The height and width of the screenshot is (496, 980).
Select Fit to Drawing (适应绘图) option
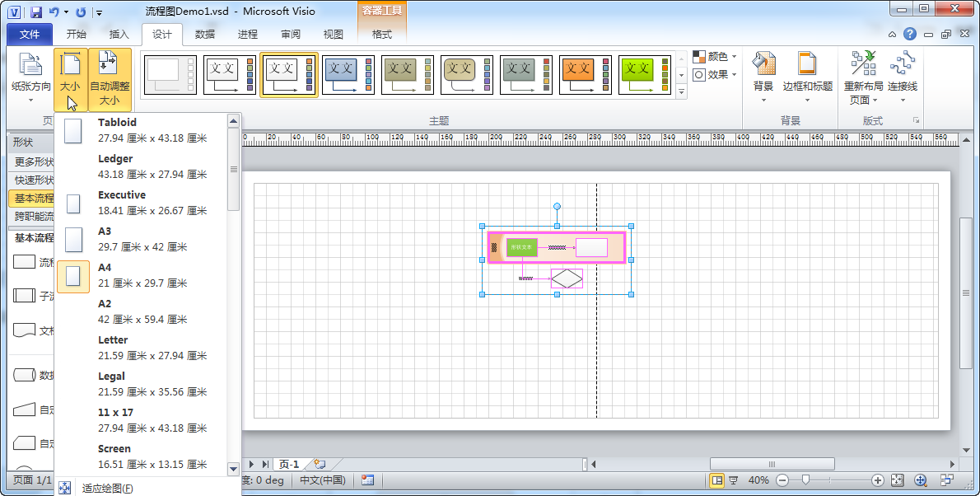[107, 488]
